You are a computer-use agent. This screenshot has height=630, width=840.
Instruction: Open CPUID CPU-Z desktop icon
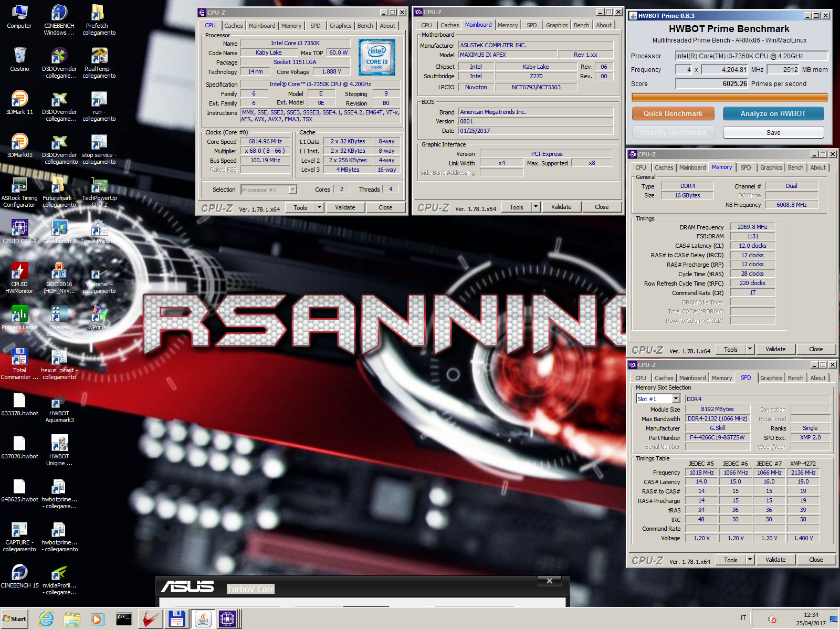(x=19, y=232)
